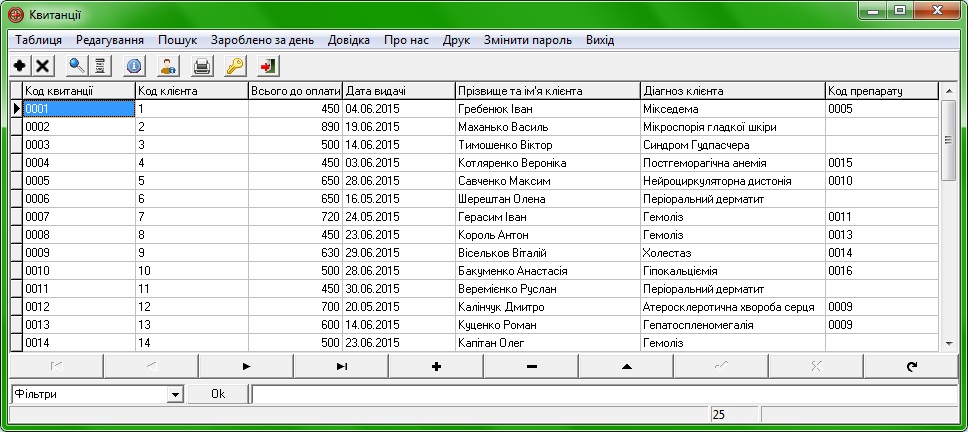Click navigator edit record triangle button
Viewport: 968px width, 432px height.
[x=627, y=366]
